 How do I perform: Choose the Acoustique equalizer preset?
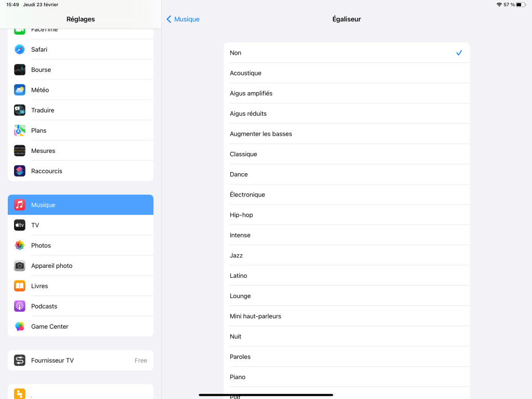pyautogui.click(x=346, y=73)
